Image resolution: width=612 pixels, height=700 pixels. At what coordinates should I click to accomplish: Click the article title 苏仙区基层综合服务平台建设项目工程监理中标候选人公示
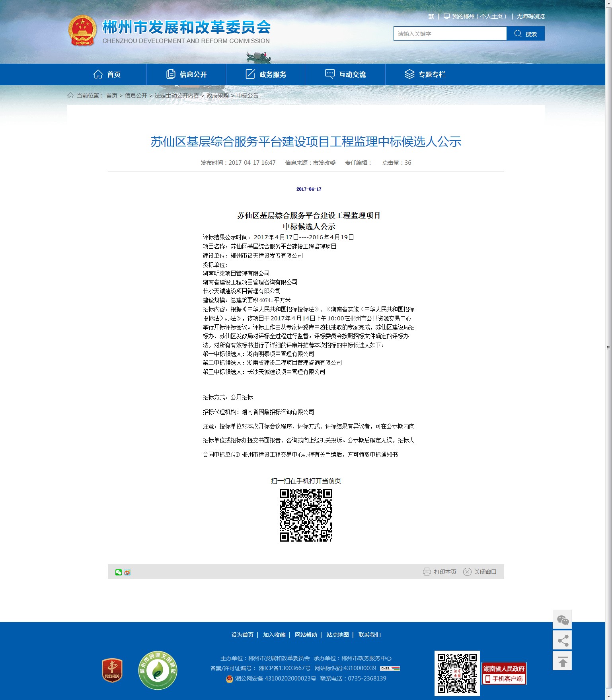pyautogui.click(x=306, y=142)
